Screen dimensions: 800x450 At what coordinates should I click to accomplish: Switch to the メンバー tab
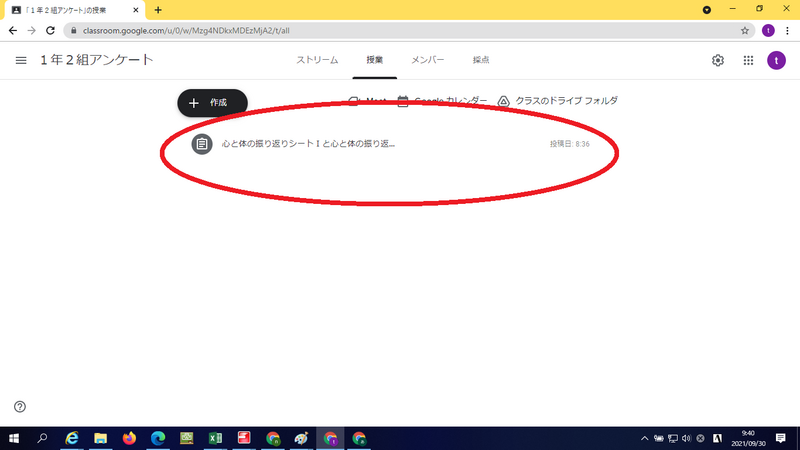(428, 60)
